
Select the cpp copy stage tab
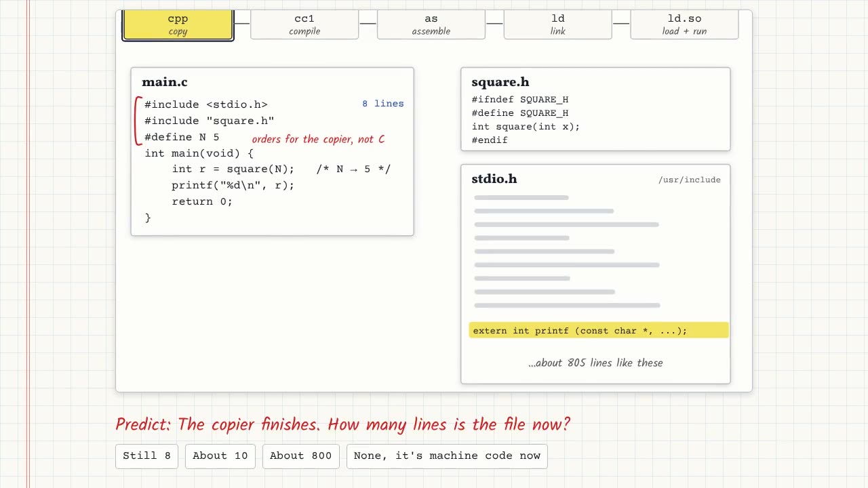pyautogui.click(x=178, y=24)
